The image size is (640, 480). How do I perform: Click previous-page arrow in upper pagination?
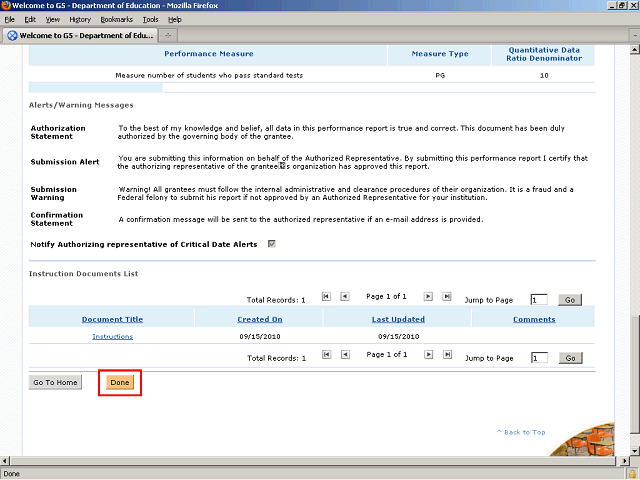[x=345, y=296]
